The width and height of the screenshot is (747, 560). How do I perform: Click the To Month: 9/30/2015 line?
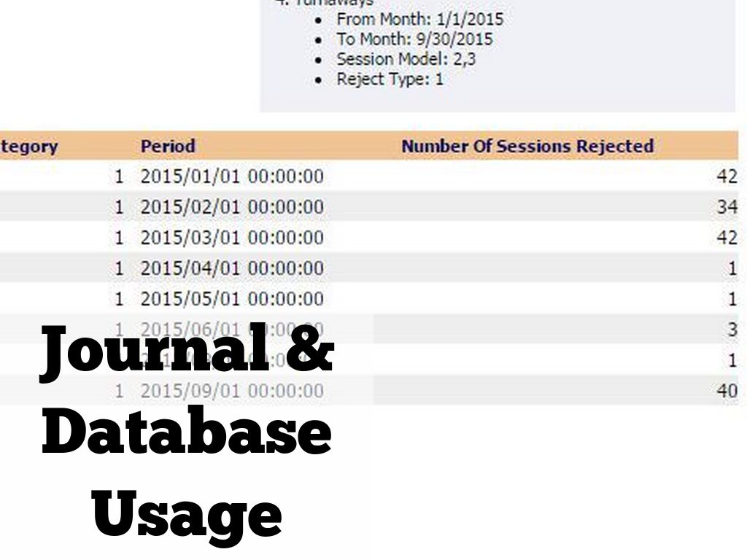click(x=414, y=39)
